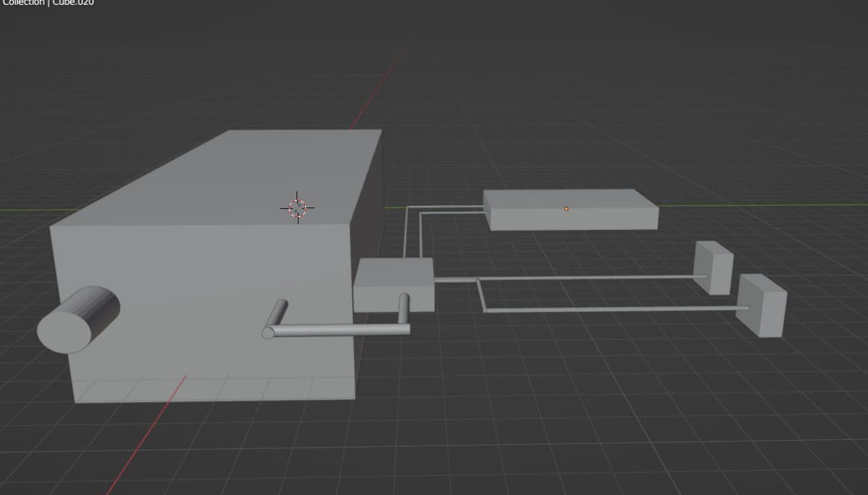Select the upper small cube at far right
Viewport: 868px width, 495px height.
(713, 268)
